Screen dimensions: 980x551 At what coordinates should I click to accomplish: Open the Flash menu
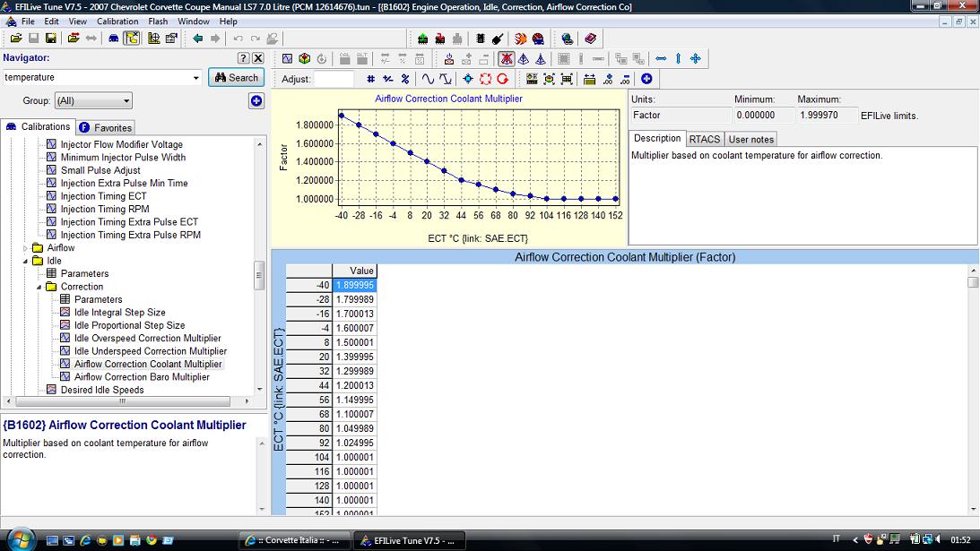point(158,22)
